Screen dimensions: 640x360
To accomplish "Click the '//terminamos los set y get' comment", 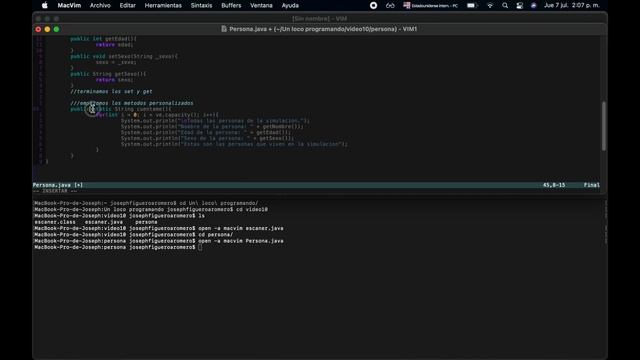I will pos(111,91).
